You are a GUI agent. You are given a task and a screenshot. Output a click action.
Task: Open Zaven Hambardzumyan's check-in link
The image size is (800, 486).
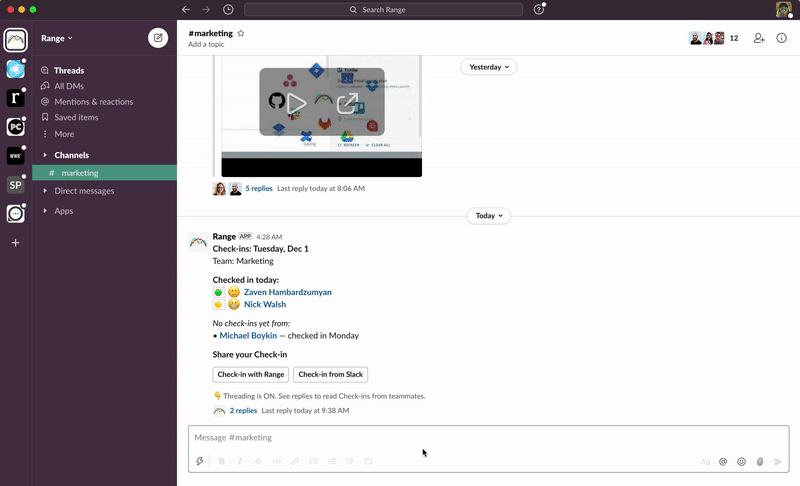[x=288, y=292]
